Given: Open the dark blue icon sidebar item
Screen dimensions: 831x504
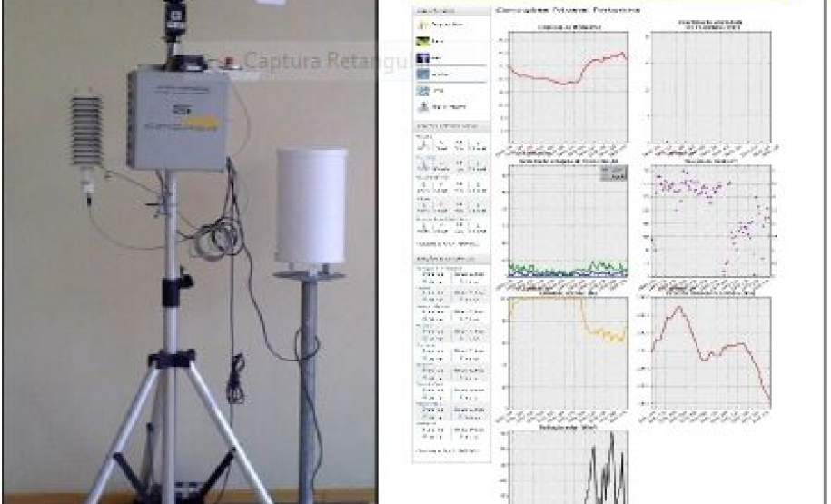Looking at the screenshot, I should 425,57.
